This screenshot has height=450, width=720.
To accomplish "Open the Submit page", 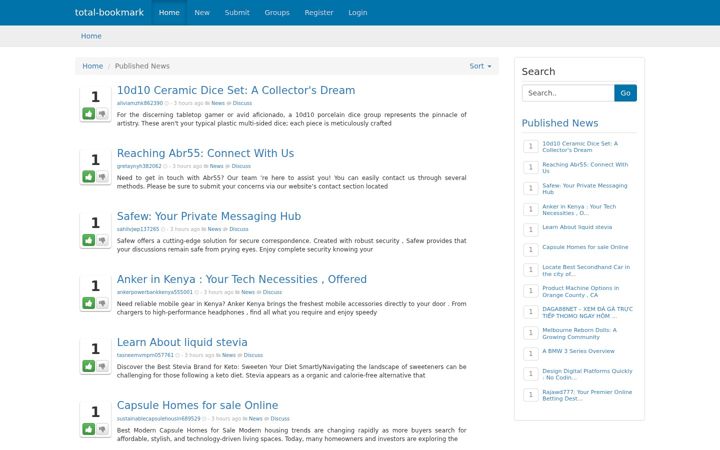I will click(x=237, y=12).
